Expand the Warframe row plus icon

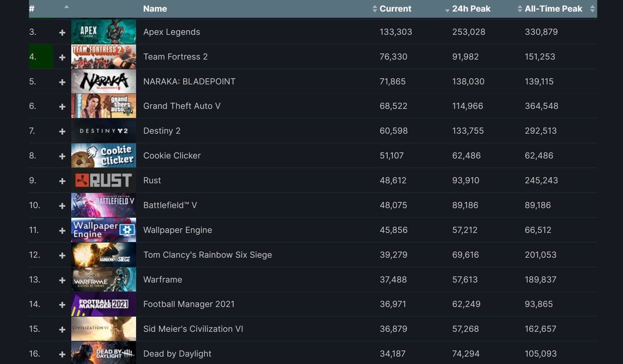coord(62,280)
